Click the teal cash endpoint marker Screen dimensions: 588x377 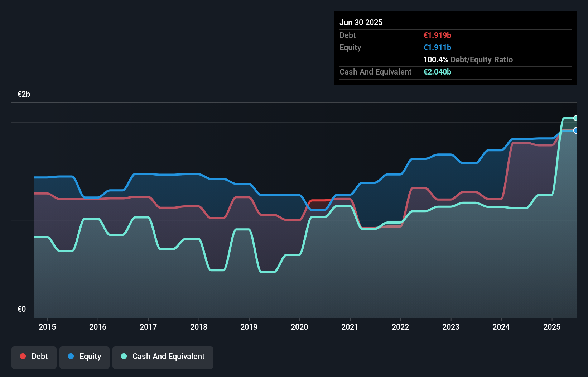point(575,118)
